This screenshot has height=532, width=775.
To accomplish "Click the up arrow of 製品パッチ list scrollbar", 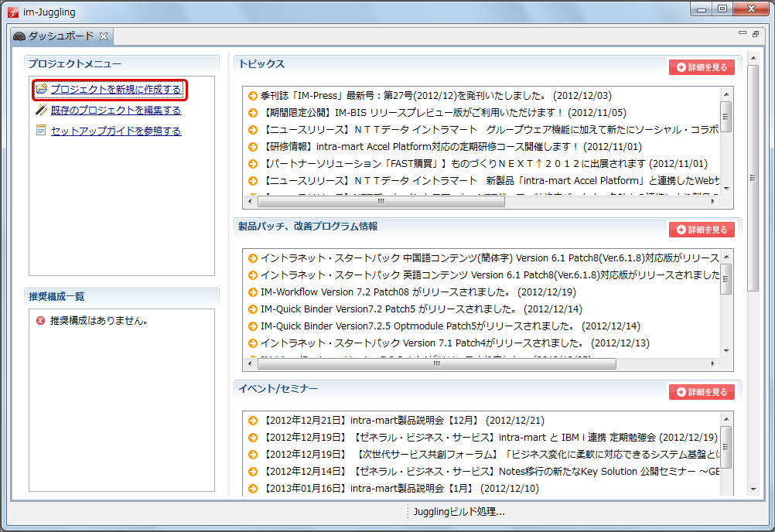I will click(726, 257).
